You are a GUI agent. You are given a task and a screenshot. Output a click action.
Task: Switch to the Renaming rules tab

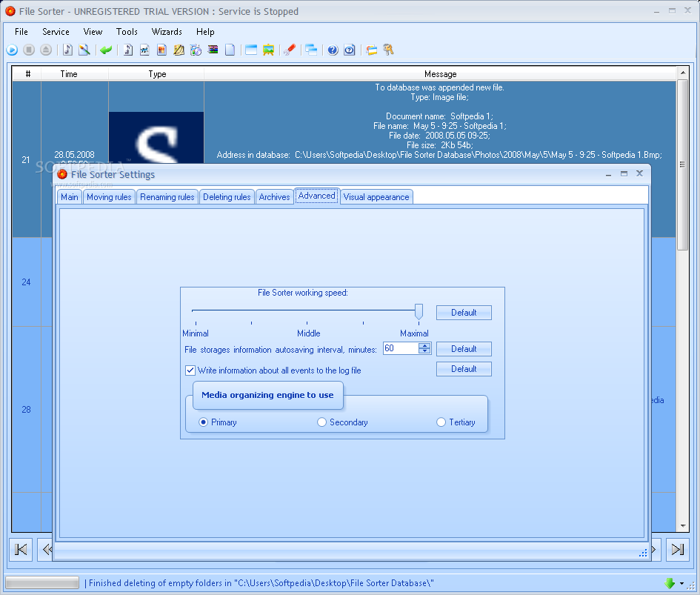coord(167,197)
